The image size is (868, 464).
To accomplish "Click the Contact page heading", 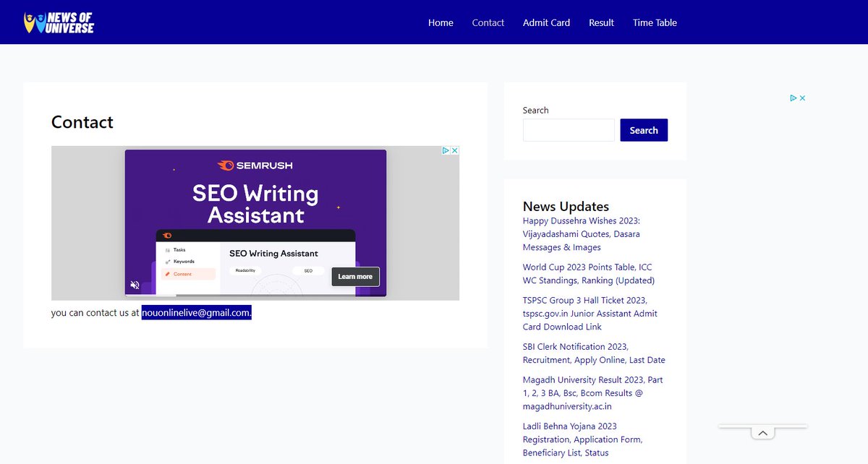I will click(x=82, y=122).
